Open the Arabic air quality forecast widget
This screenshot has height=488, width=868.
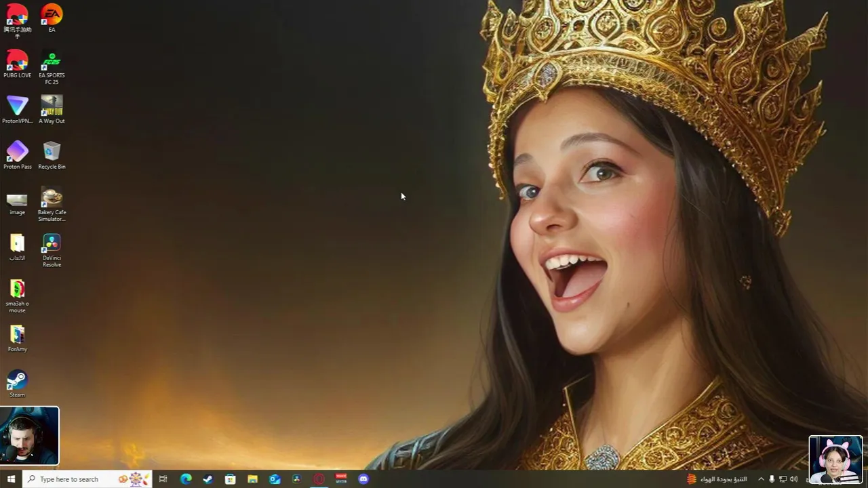[717, 479]
